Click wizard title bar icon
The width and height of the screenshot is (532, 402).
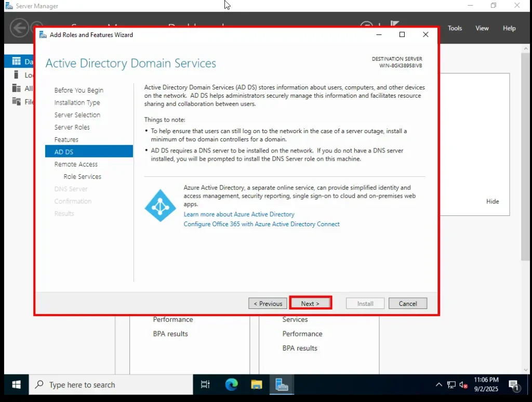pyautogui.click(x=43, y=35)
